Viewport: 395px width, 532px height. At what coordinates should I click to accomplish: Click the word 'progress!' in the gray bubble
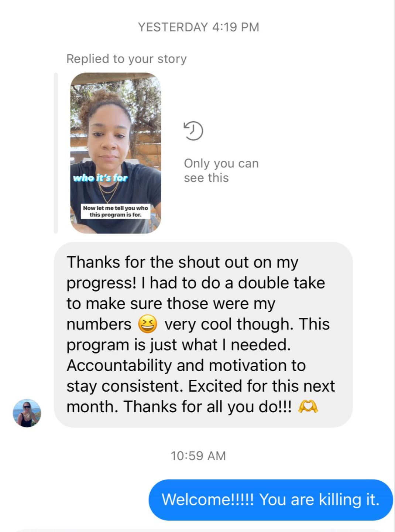tap(102, 283)
